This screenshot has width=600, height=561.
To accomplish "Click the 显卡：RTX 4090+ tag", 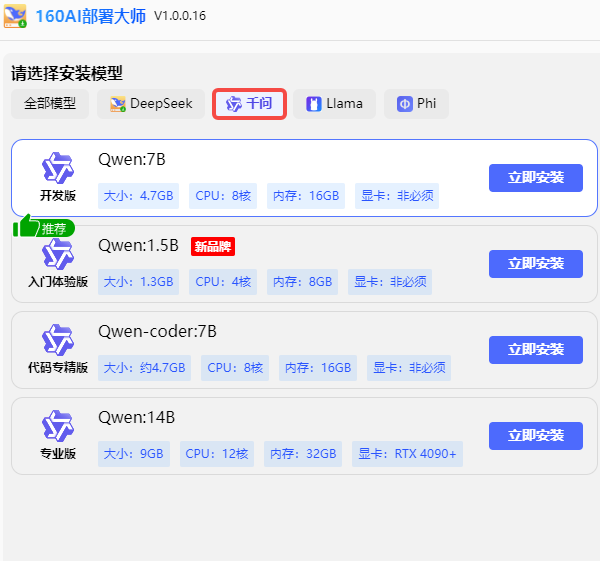I will tap(408, 454).
